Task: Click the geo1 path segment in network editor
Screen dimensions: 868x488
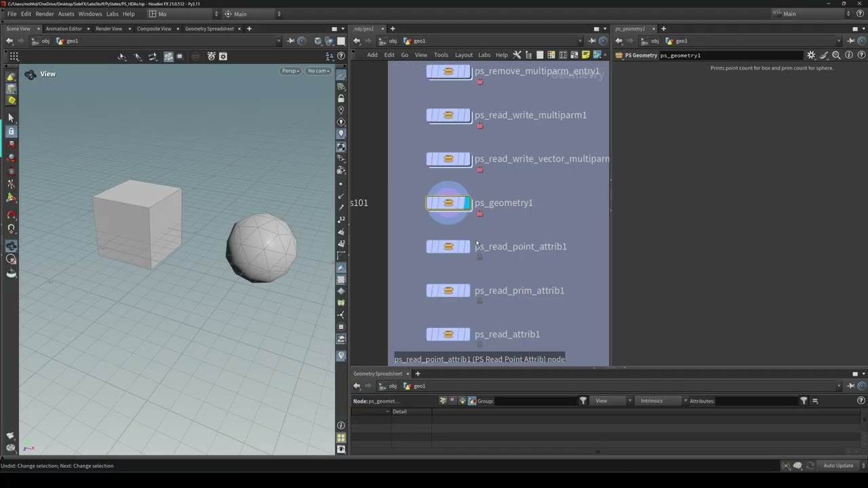Action: 415,41
